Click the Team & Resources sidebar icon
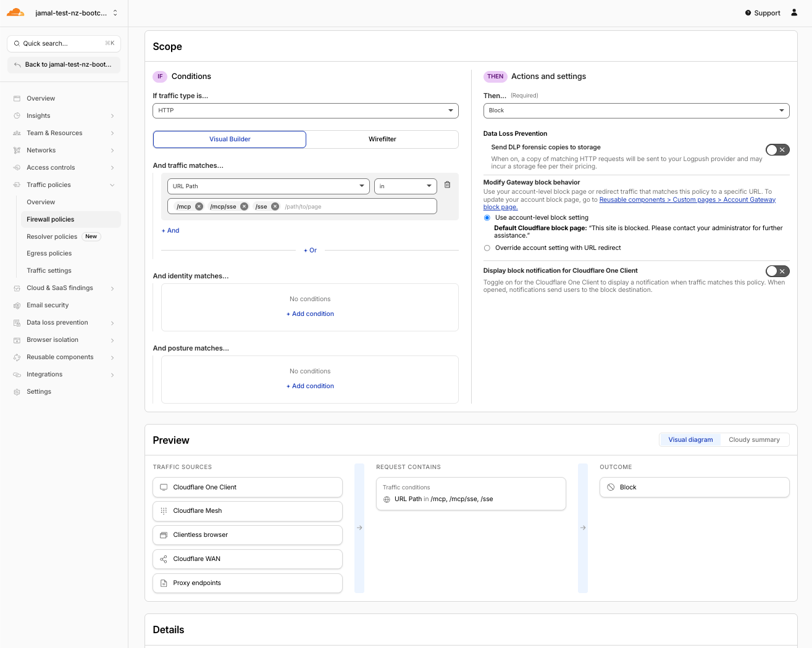 [x=17, y=133]
